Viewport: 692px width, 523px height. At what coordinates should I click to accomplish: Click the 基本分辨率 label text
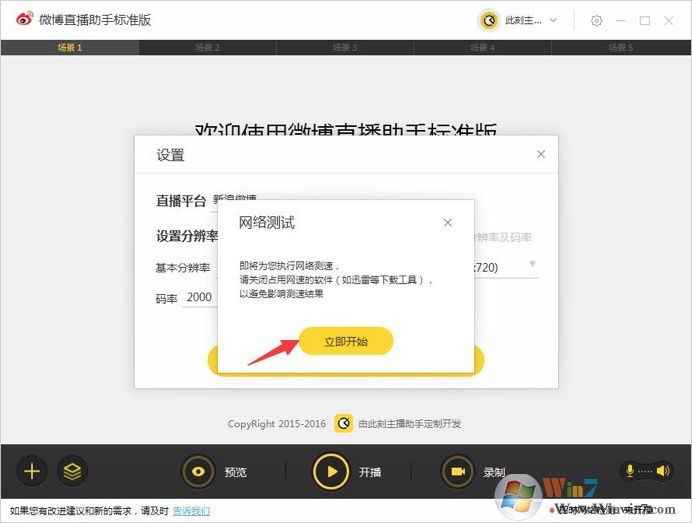(x=183, y=268)
